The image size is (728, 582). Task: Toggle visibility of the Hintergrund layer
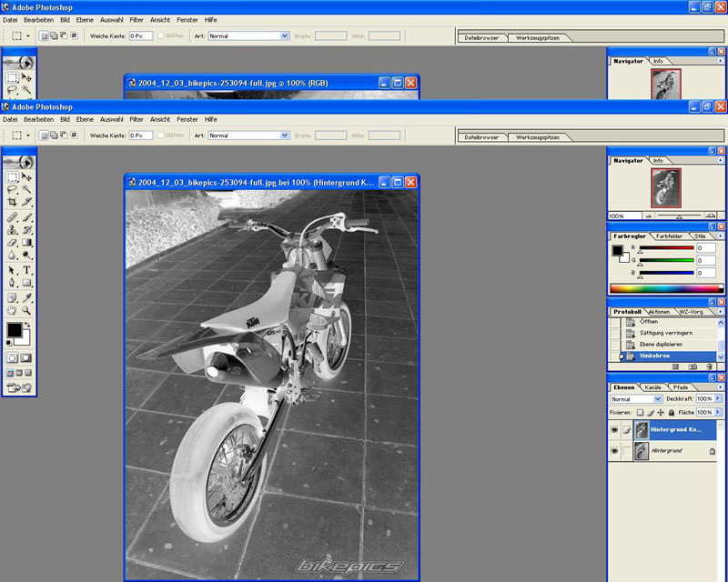click(614, 451)
